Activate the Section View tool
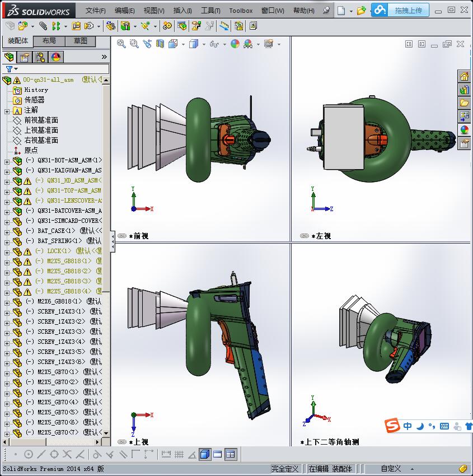Screen dimensions: 473x476 click(161, 43)
